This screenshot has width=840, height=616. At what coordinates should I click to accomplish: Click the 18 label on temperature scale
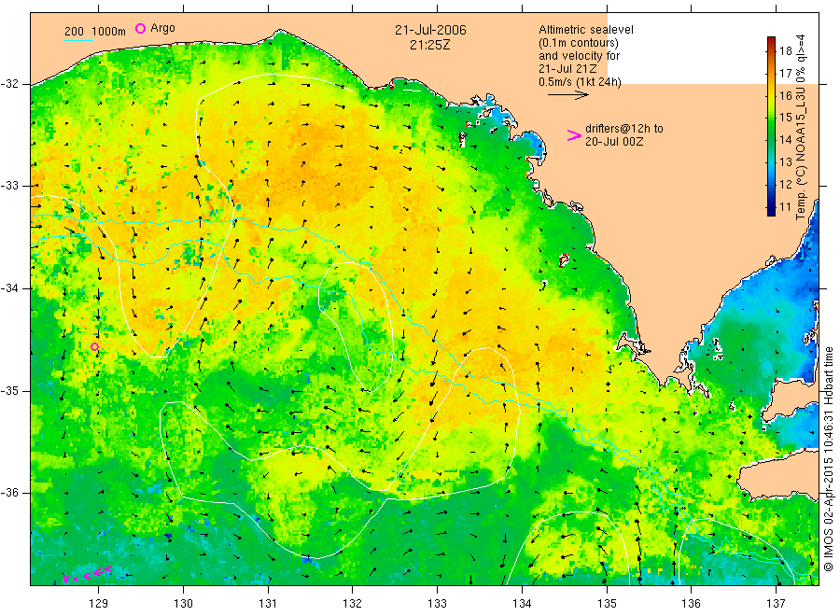(x=785, y=51)
